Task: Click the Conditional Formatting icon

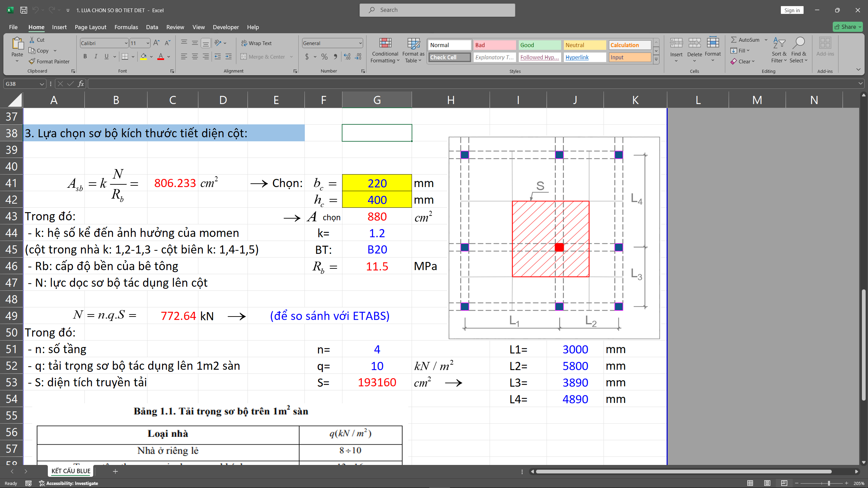Action: tap(385, 43)
